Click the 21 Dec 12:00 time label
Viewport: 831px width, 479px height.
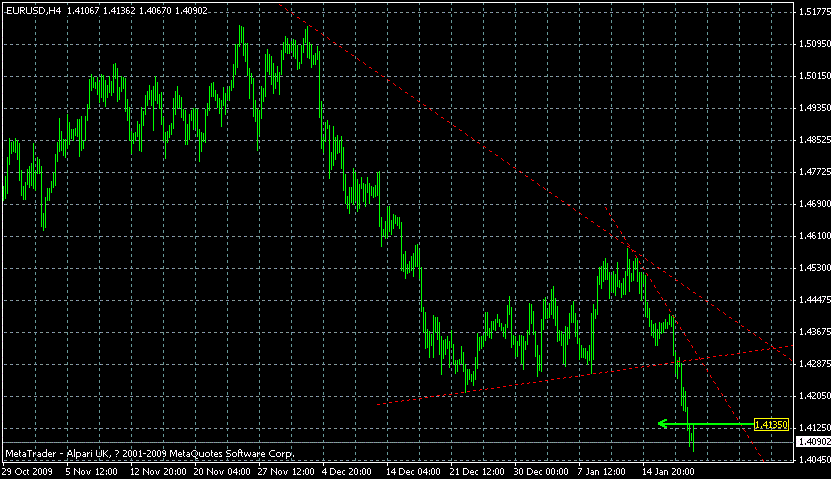[478, 471]
